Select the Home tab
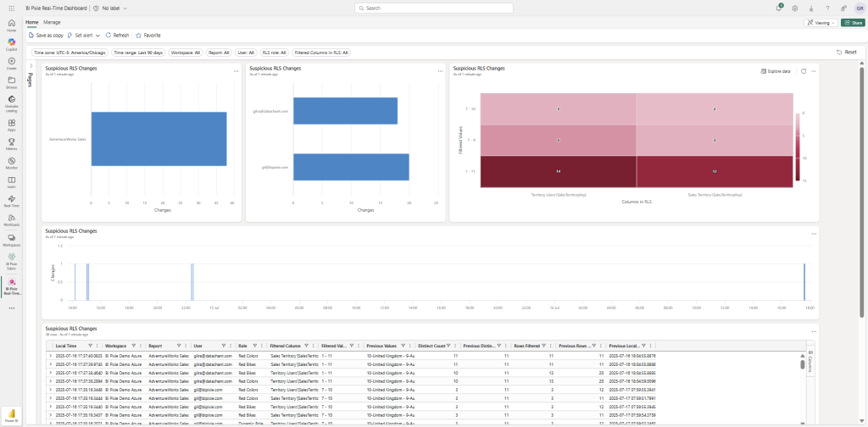 32,21
